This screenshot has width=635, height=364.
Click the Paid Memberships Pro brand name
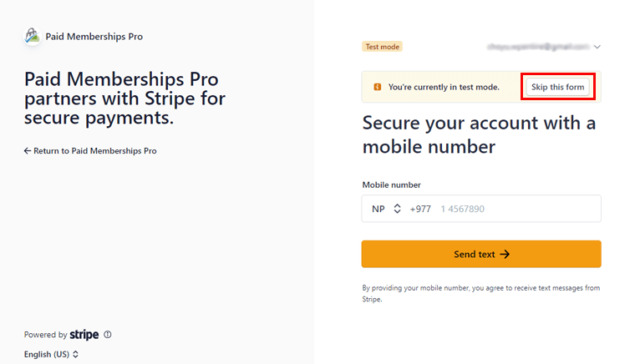pos(94,37)
